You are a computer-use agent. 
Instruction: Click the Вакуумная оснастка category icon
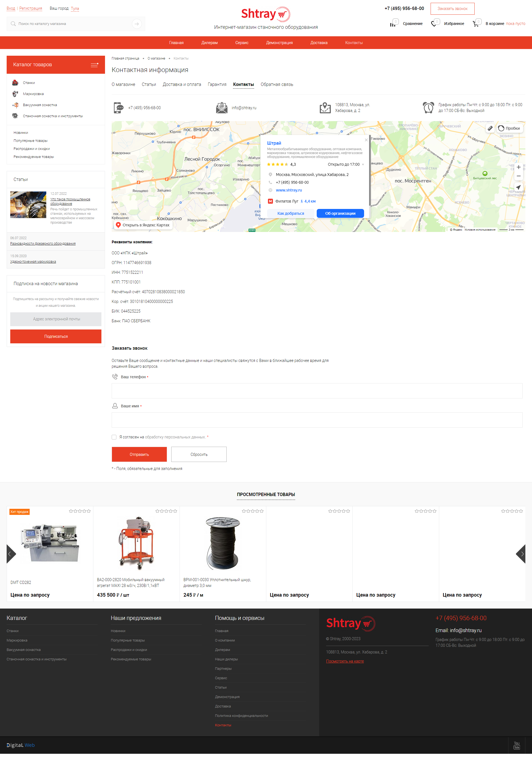pos(15,105)
